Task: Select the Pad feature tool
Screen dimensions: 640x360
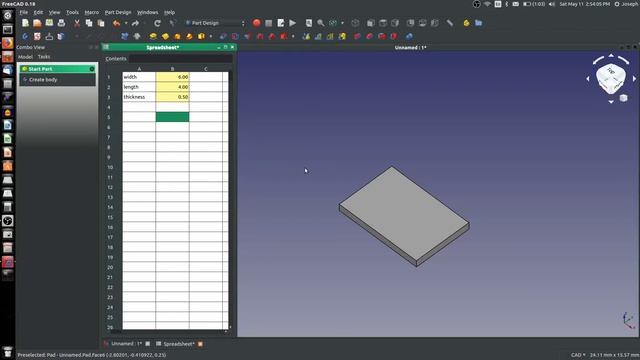Action: click(x=153, y=36)
